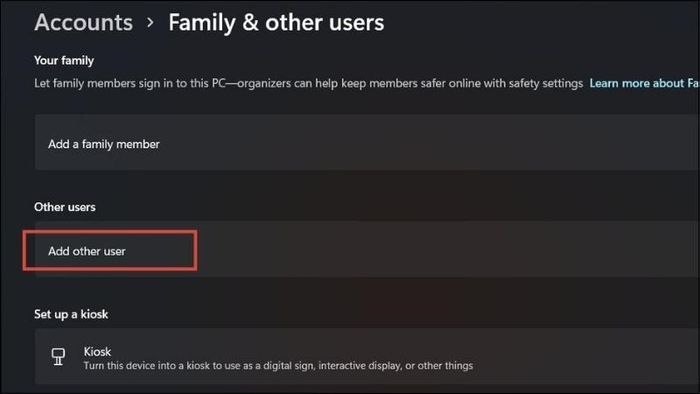Click the Add other user option
The image size is (700, 394).
click(x=87, y=251)
